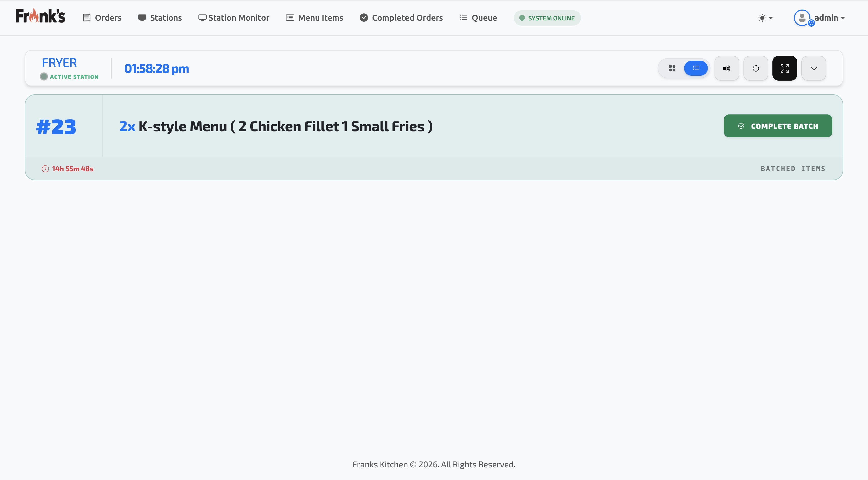Open the Queue page
This screenshot has width=868, height=480.
(478, 18)
